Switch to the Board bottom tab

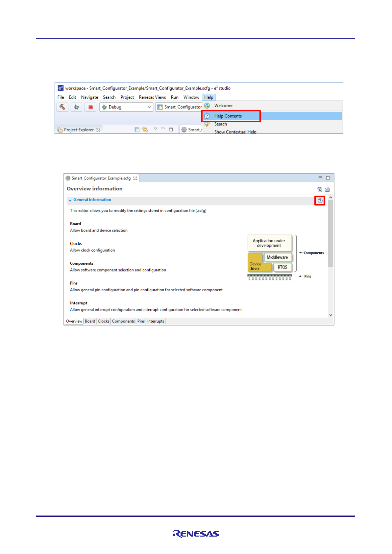click(90, 321)
